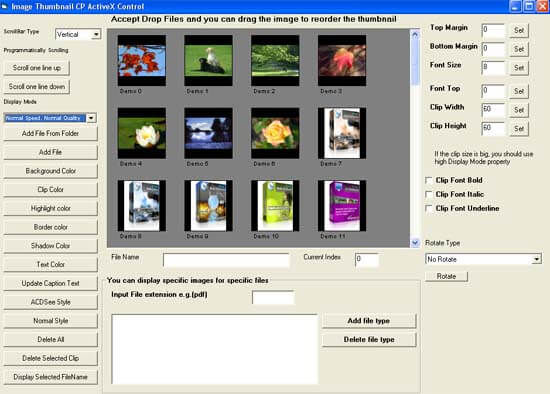The image size is (550, 394).
Task: Choose the Demo 6 yellow rose thumbnail
Action: 275,133
